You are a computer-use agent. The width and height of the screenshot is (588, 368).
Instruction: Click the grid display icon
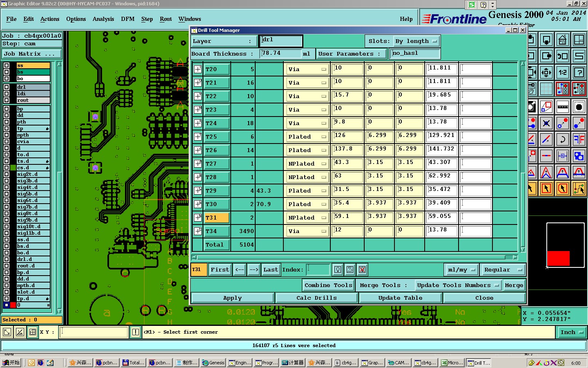click(546, 89)
